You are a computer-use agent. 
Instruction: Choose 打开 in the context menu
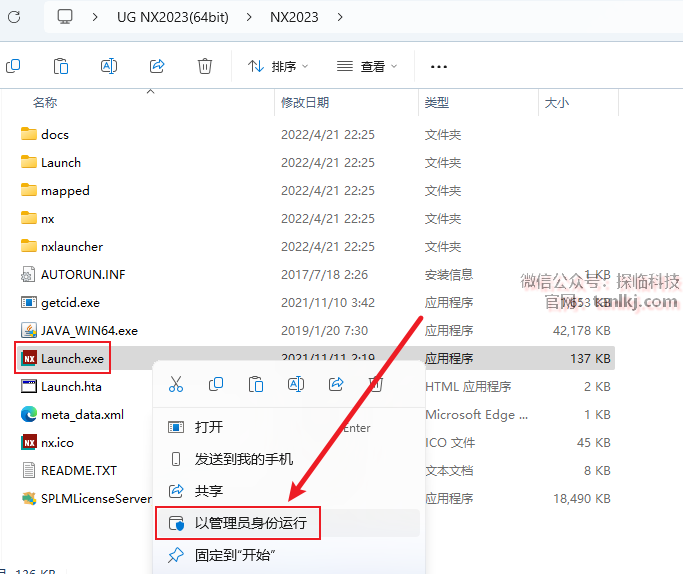287,427
